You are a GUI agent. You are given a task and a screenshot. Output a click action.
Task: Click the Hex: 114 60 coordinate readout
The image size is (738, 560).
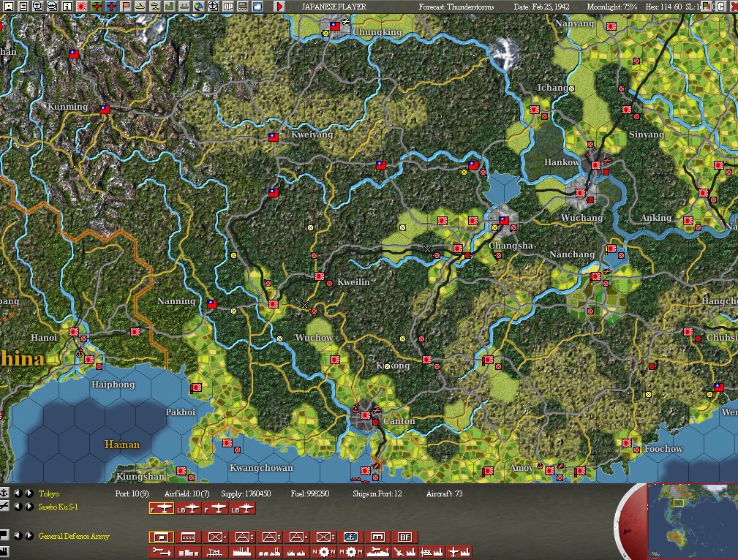(x=665, y=7)
